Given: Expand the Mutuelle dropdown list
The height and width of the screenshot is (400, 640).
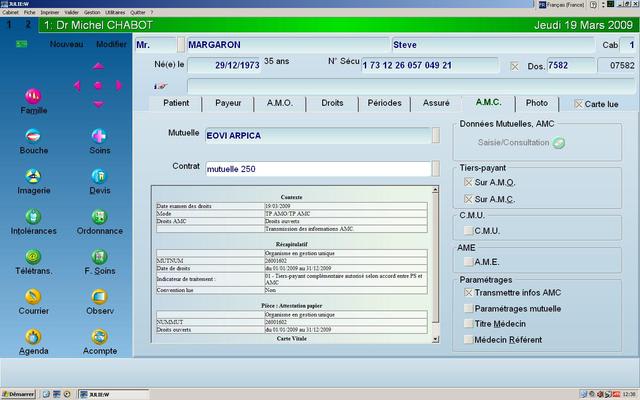Looking at the screenshot, I should (x=435, y=135).
